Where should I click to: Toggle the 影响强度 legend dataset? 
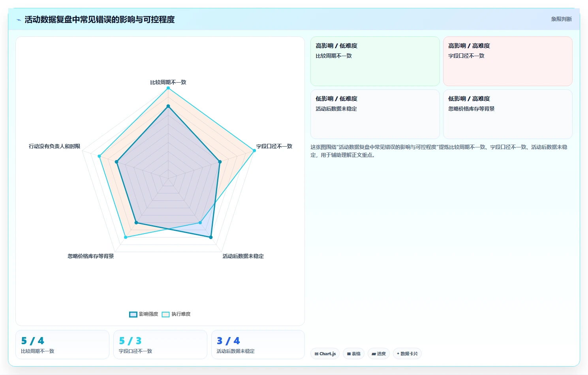tap(144, 314)
